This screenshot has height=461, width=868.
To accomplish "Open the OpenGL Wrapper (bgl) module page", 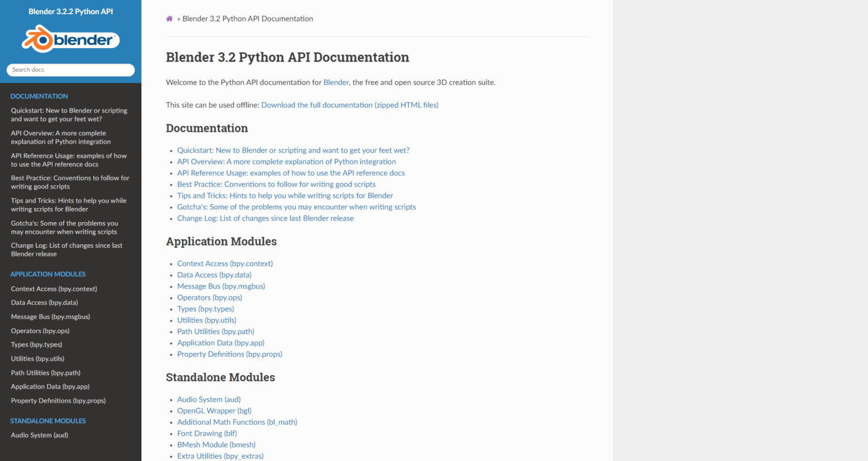I will coord(214,411).
